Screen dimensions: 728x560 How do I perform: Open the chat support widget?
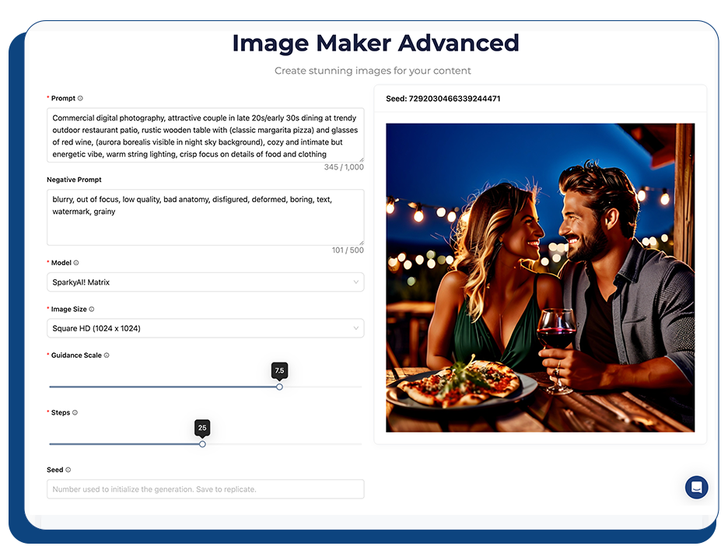click(696, 488)
